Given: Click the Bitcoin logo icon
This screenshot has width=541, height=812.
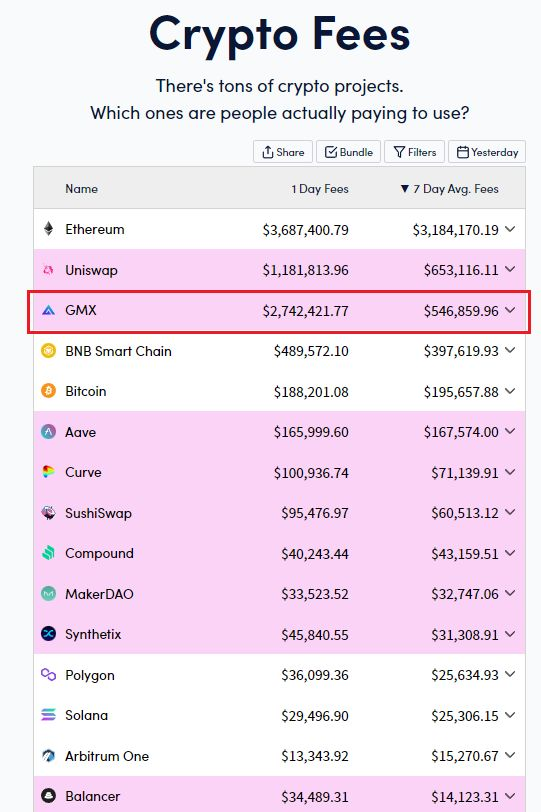Looking at the screenshot, I should (x=48, y=391).
